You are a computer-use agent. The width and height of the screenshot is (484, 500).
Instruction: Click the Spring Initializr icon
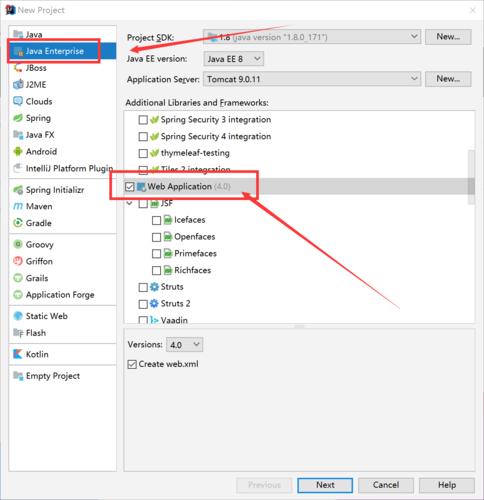pyautogui.click(x=18, y=190)
